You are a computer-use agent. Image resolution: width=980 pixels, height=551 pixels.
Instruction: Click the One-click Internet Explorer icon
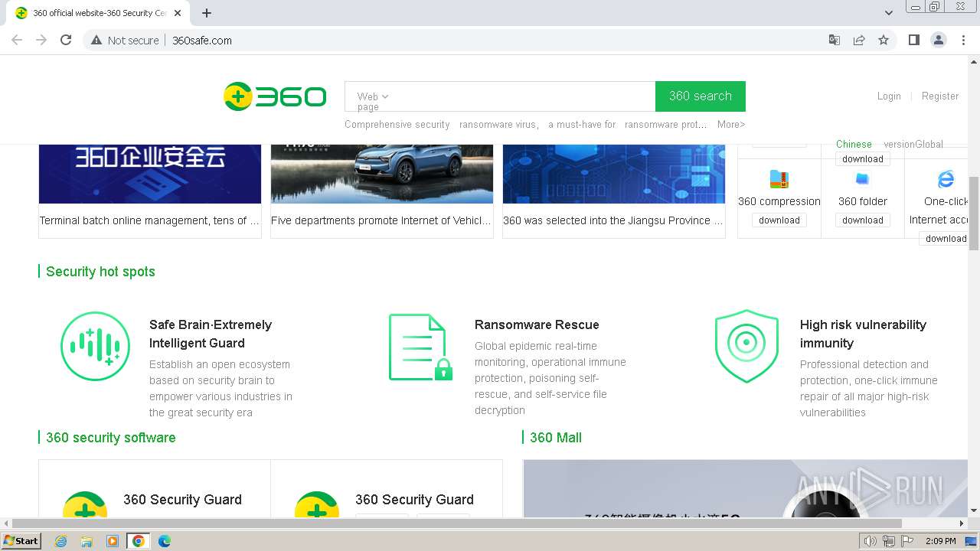946,179
